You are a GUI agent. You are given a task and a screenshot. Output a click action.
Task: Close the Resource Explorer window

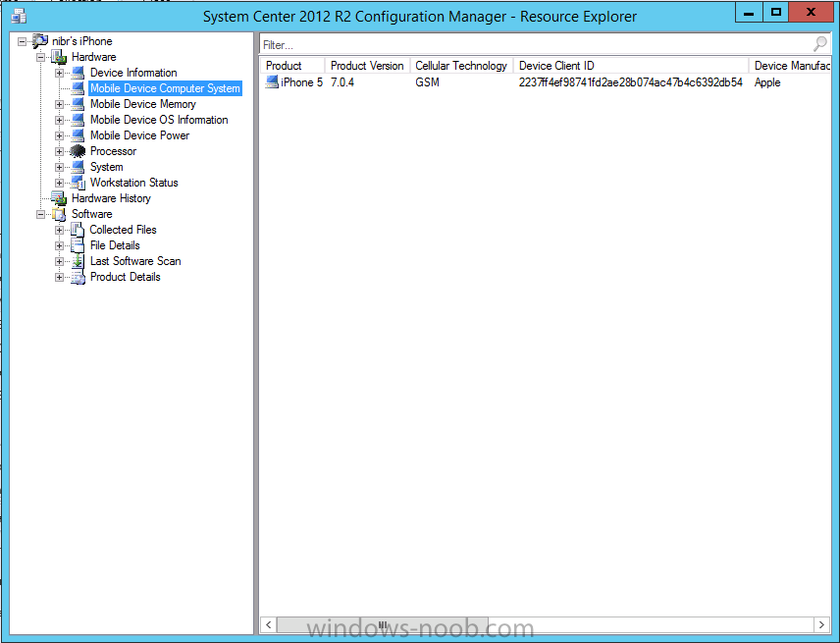point(812,13)
